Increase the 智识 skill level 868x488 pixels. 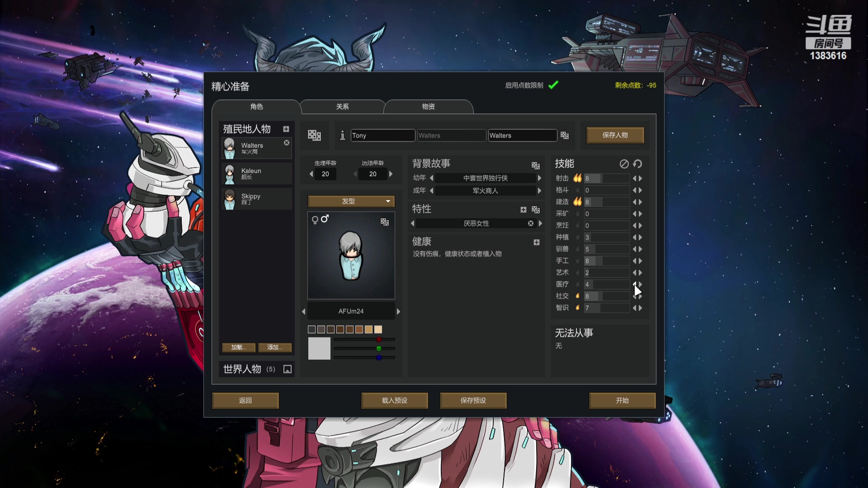(x=640, y=308)
